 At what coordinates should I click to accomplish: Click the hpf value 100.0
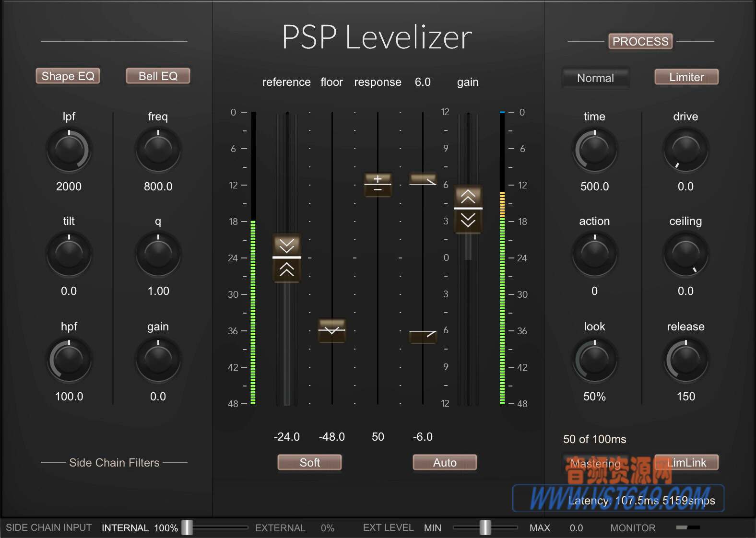[69, 397]
